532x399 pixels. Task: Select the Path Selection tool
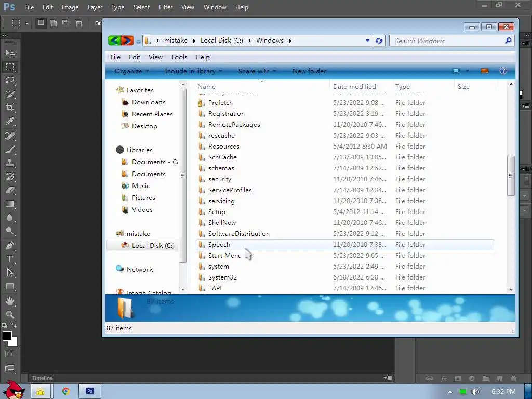[x=10, y=273]
